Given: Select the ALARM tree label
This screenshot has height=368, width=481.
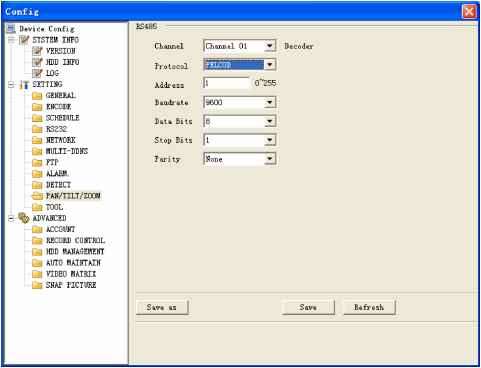Looking at the screenshot, I should [x=57, y=174].
